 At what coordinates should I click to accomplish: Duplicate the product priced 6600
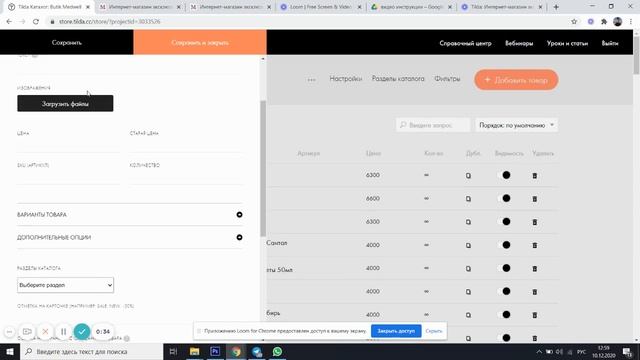click(x=468, y=199)
